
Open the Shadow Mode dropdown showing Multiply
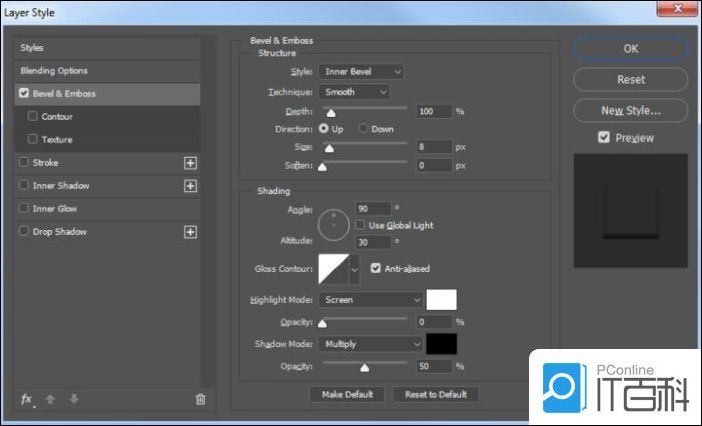371,344
